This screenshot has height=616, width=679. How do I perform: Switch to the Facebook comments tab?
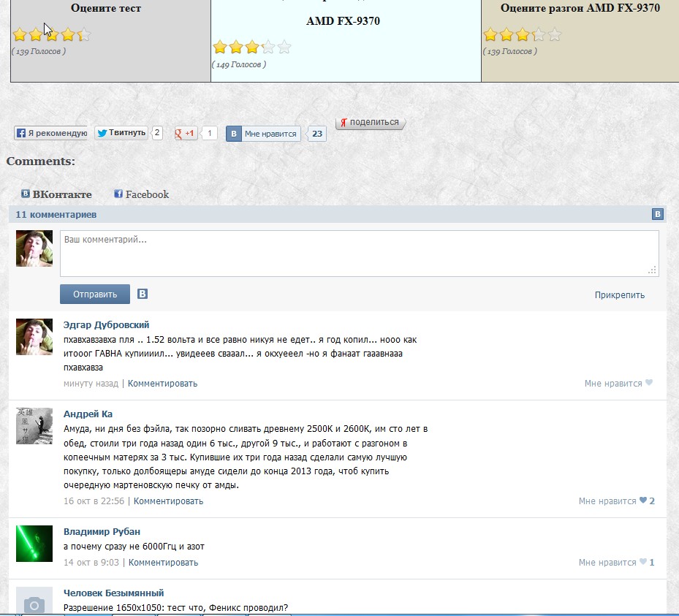pyautogui.click(x=142, y=194)
